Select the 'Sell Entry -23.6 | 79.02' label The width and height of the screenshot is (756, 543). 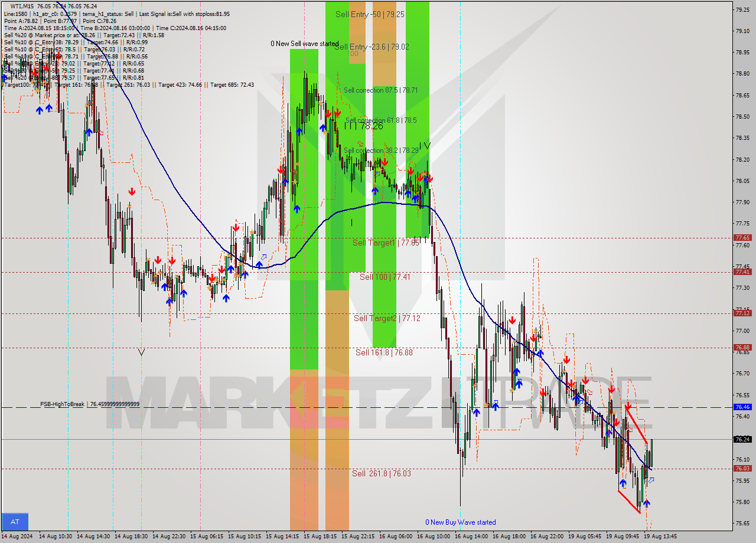(x=372, y=47)
